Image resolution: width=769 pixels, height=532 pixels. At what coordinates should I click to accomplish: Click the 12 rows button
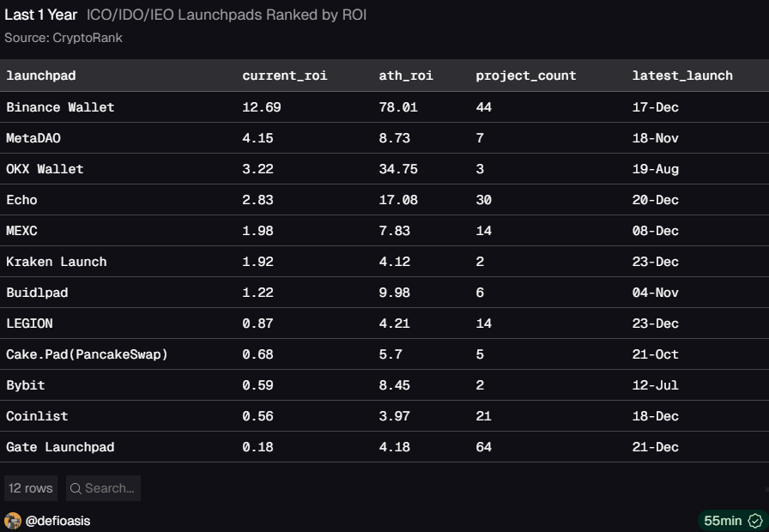coord(30,488)
